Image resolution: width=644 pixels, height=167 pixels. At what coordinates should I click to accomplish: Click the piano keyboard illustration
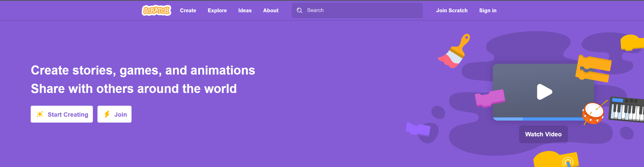[x=627, y=109]
